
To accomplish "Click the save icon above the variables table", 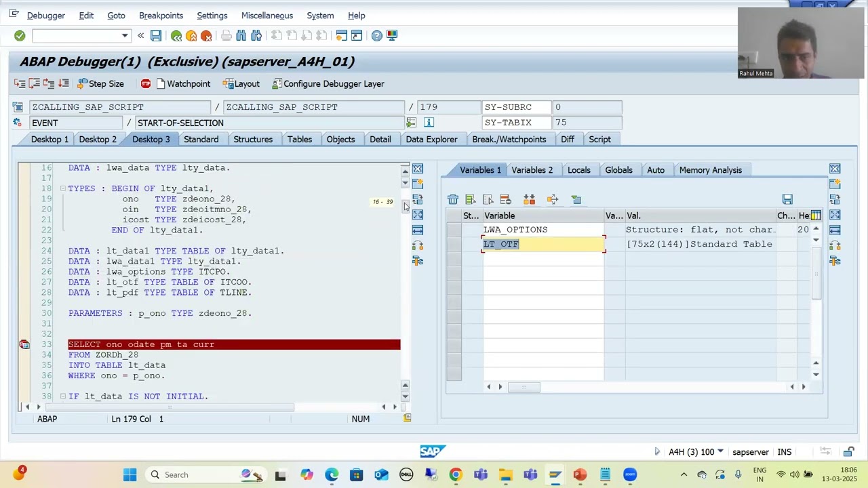I will tap(787, 199).
